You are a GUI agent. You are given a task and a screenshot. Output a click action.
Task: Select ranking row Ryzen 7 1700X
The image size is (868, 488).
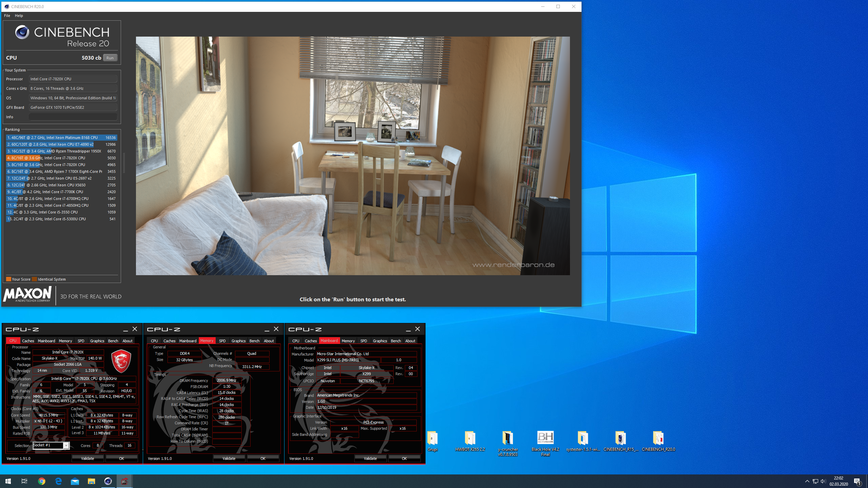pyautogui.click(x=62, y=171)
